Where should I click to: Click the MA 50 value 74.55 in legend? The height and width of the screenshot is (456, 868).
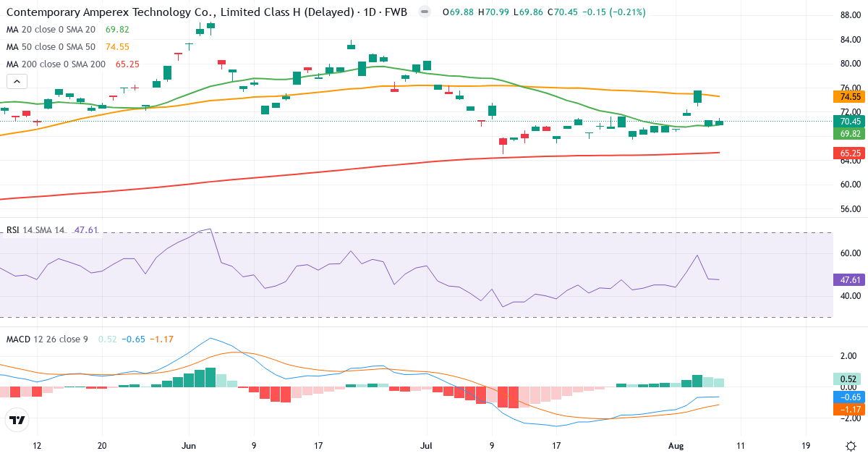[x=117, y=47]
